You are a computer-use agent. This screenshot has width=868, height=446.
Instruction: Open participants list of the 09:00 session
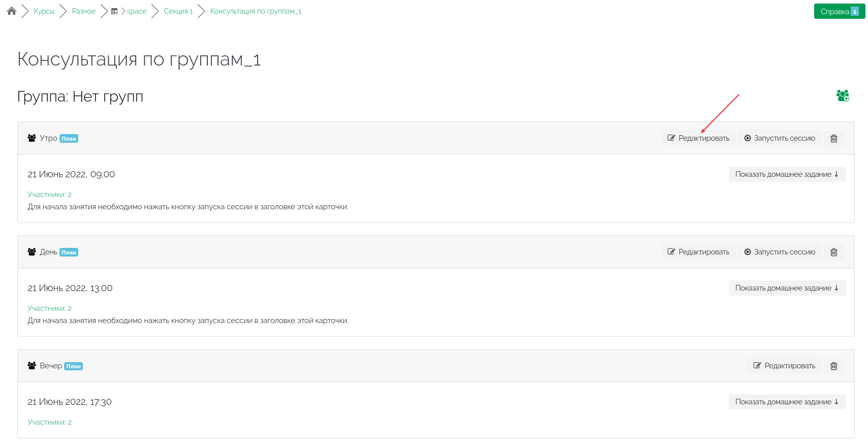pyautogui.click(x=50, y=195)
